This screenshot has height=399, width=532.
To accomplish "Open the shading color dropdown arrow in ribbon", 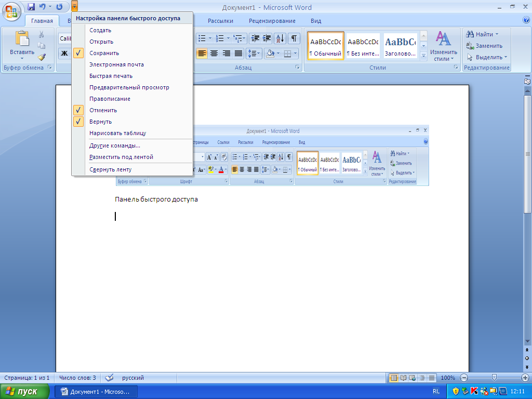I will pyautogui.click(x=278, y=54).
